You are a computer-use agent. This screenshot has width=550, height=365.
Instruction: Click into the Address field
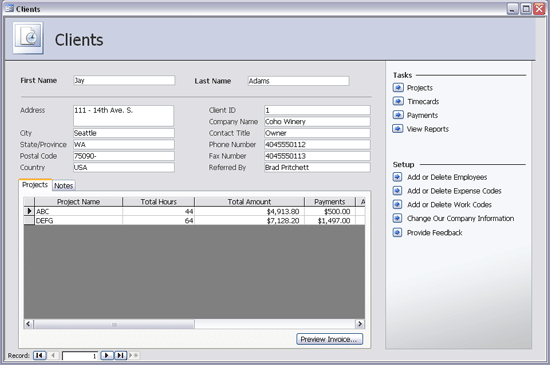coord(123,116)
